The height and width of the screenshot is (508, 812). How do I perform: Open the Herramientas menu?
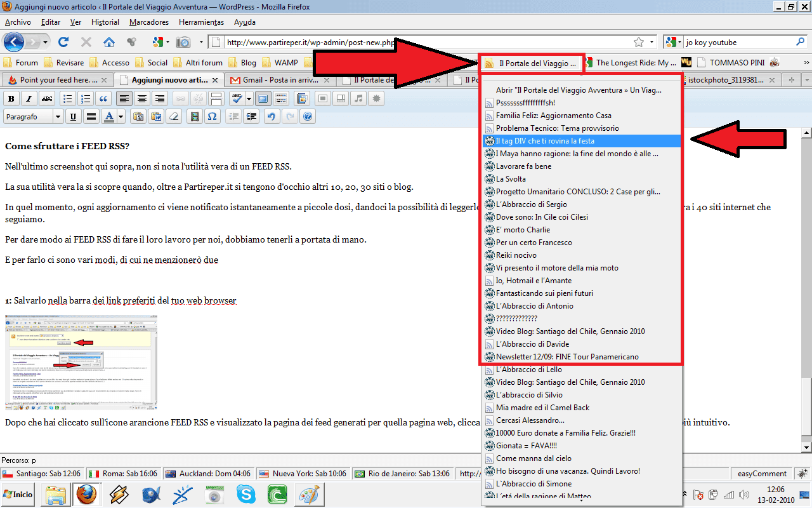pos(201,22)
